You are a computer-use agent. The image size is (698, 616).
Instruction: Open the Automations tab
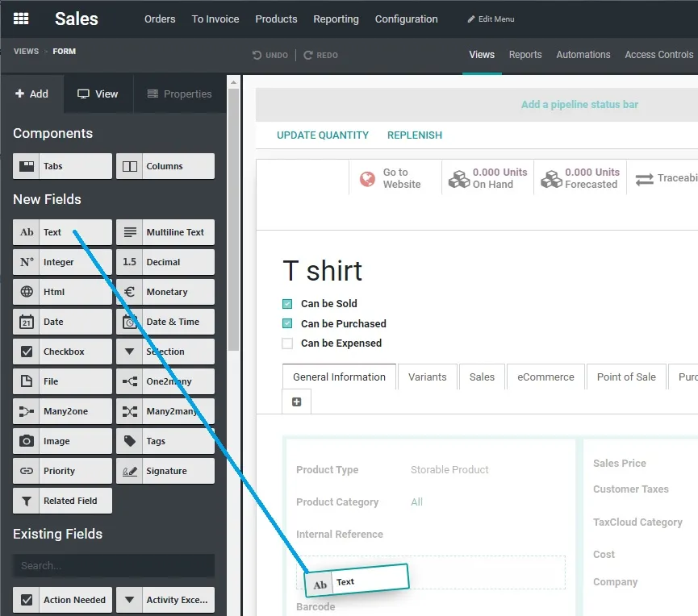point(583,55)
